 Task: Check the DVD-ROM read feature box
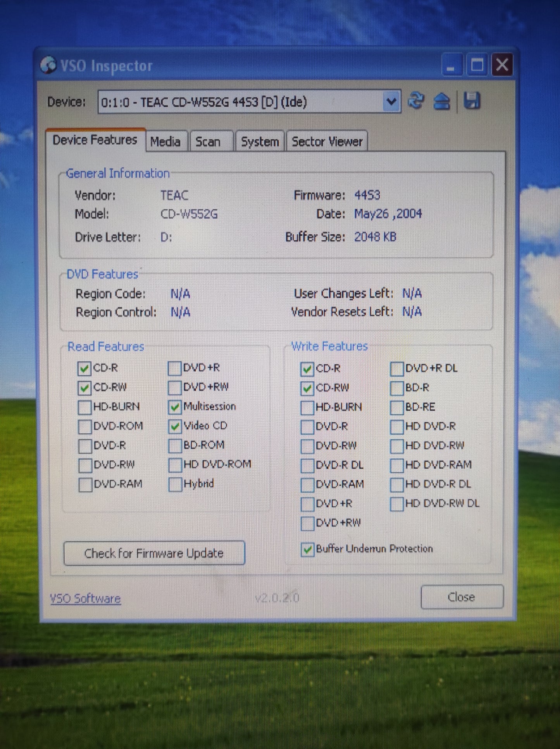pos(85,427)
